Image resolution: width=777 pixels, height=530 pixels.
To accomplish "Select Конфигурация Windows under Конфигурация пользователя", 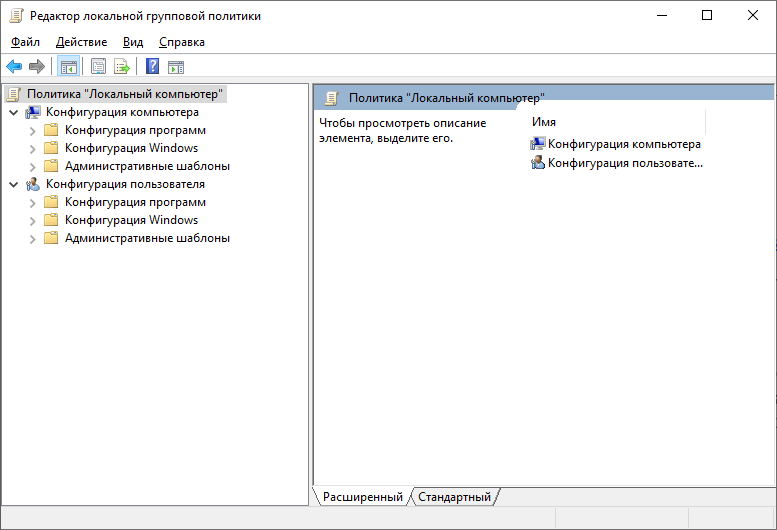I will [131, 220].
